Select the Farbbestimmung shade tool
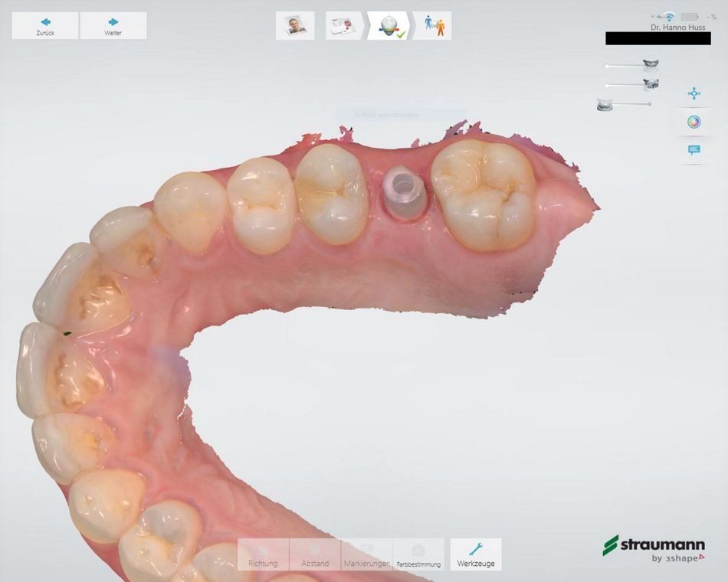The width and height of the screenshot is (728, 582). [x=418, y=554]
